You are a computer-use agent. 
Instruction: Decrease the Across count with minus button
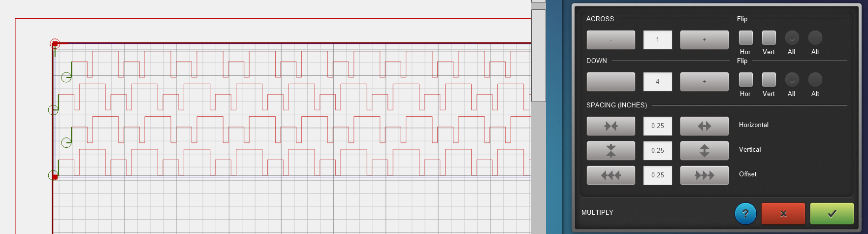(611, 40)
